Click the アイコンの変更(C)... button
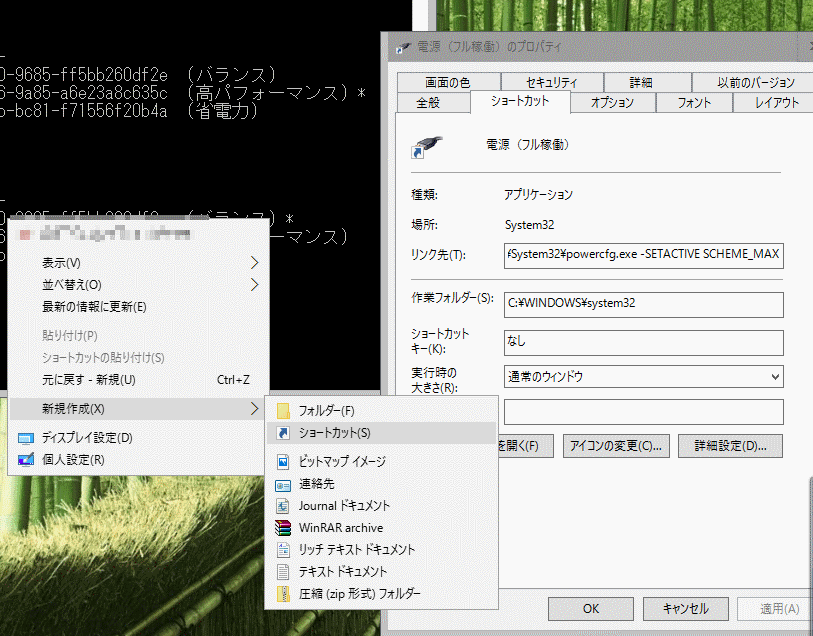Image resolution: width=813 pixels, height=636 pixels. pos(616,446)
